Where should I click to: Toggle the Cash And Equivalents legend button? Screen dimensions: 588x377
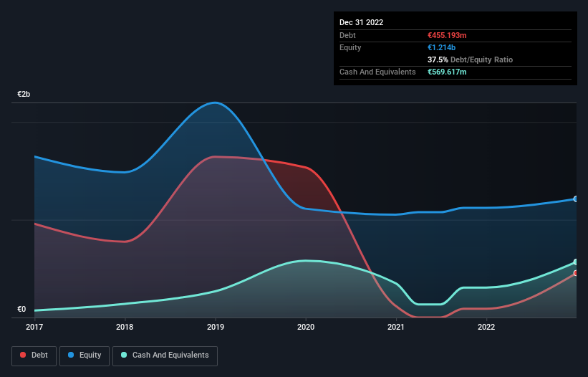(x=165, y=355)
